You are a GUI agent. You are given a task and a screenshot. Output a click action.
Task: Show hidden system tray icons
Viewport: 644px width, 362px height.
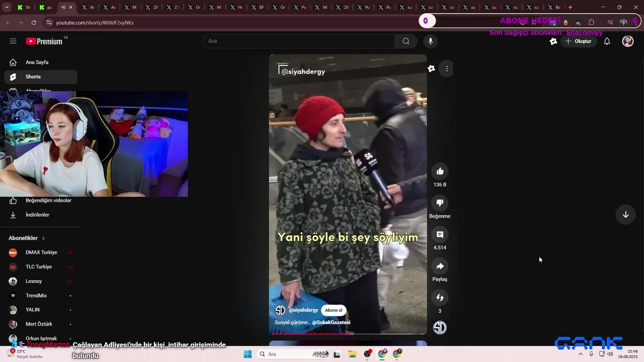(580, 354)
